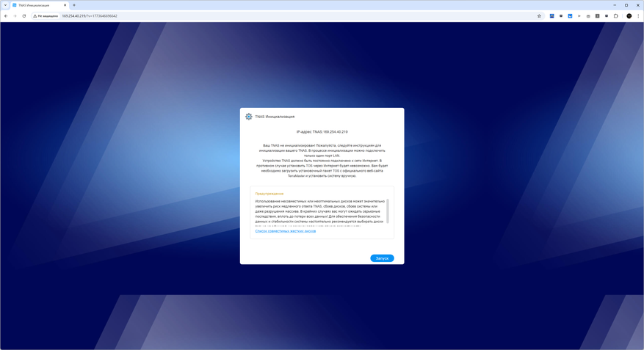Viewport: 644px width, 350px height.
Task: Click the IP-адрес TNAS:169.254.40.219 line
Action: [x=322, y=132]
